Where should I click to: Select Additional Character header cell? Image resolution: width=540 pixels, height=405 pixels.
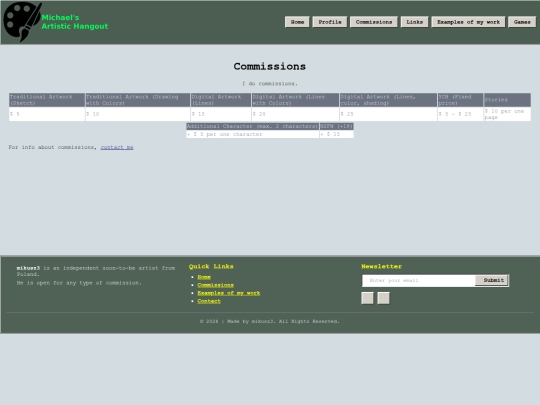(252, 126)
